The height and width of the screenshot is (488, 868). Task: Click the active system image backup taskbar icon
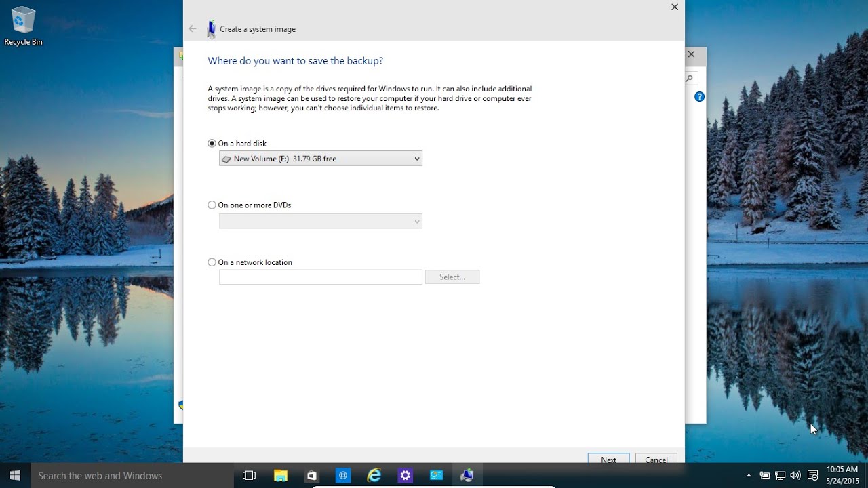point(467,476)
